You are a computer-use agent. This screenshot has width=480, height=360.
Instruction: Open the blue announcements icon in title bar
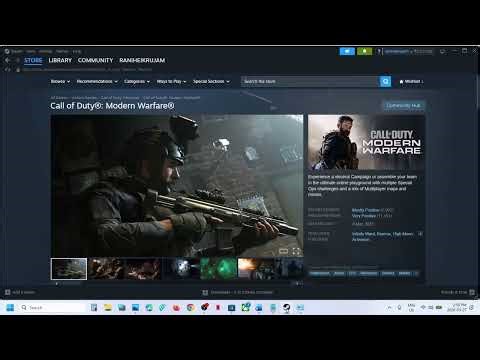point(347,51)
